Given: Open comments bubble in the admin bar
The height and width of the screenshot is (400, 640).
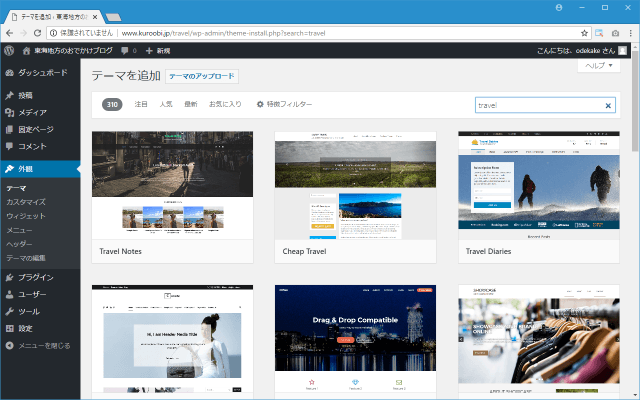Looking at the screenshot, I should (127, 50).
